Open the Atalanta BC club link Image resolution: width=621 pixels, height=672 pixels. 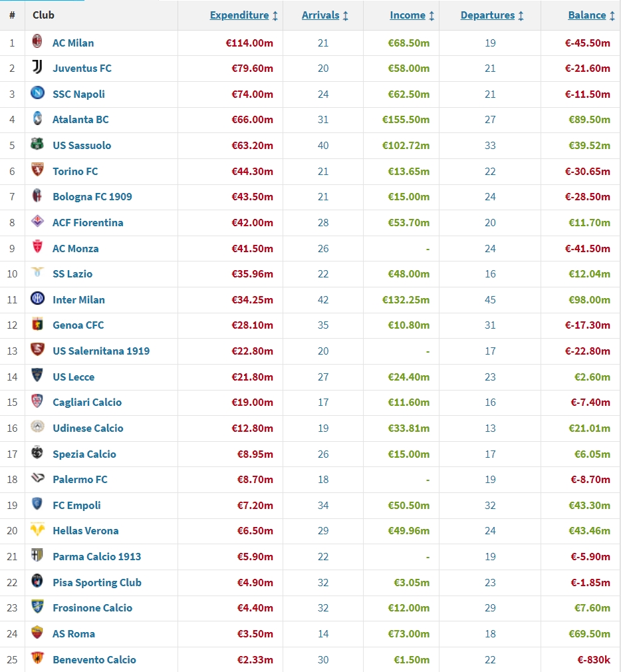(x=80, y=120)
